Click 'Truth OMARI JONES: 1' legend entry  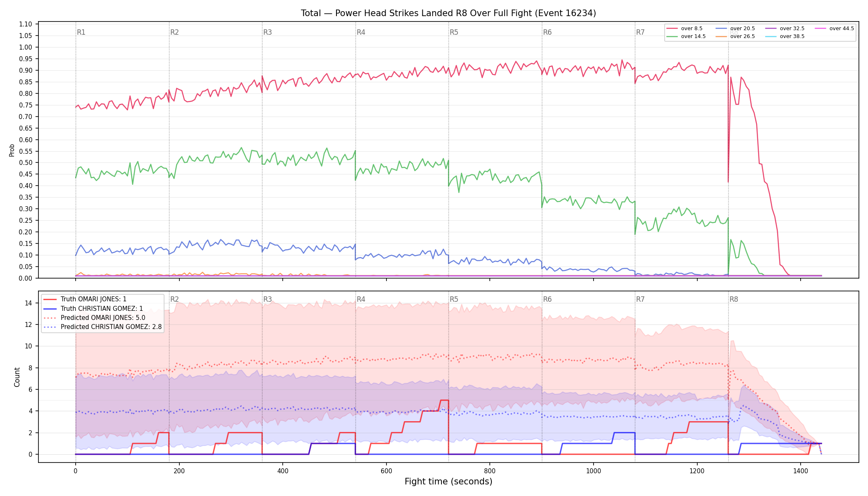coord(85,299)
